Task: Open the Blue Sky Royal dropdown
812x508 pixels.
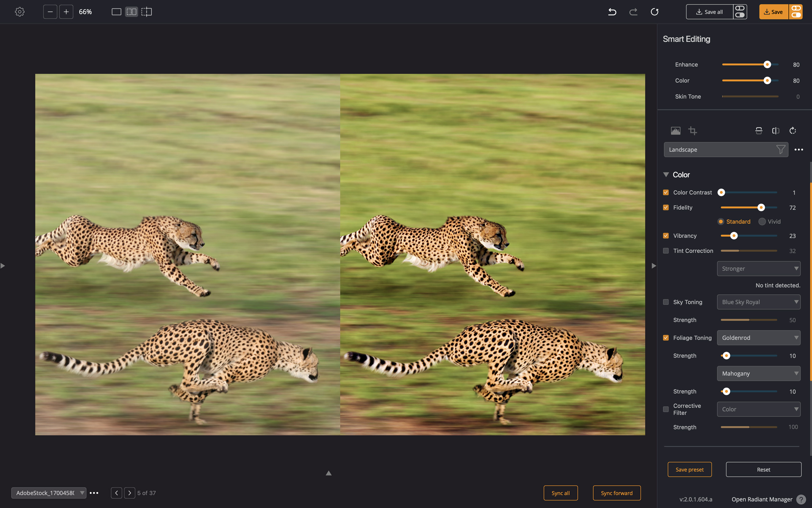Action: pos(759,302)
